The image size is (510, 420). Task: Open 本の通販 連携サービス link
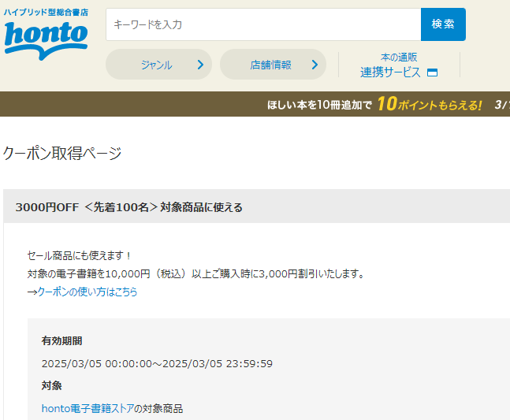tap(399, 65)
